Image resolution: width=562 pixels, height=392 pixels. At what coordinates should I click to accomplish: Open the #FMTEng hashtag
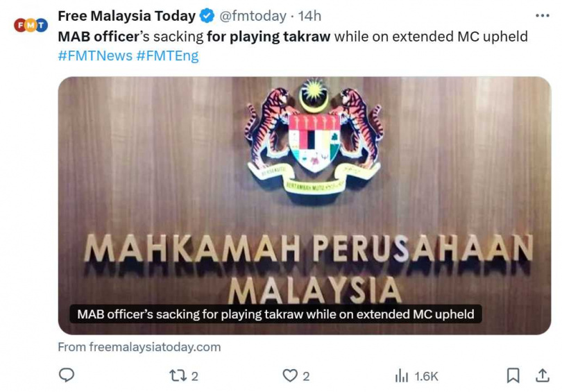coord(167,56)
